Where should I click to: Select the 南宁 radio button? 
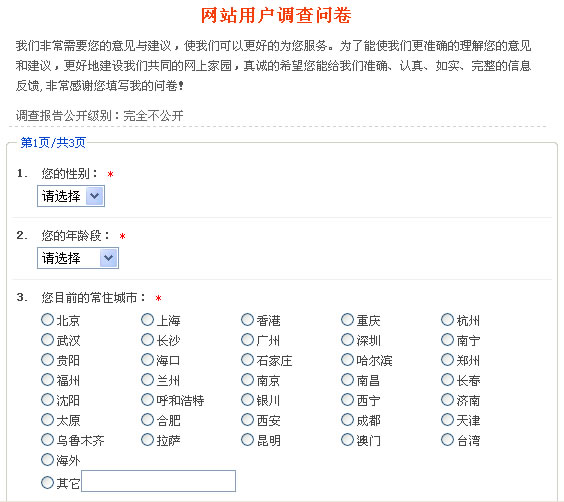tap(447, 339)
